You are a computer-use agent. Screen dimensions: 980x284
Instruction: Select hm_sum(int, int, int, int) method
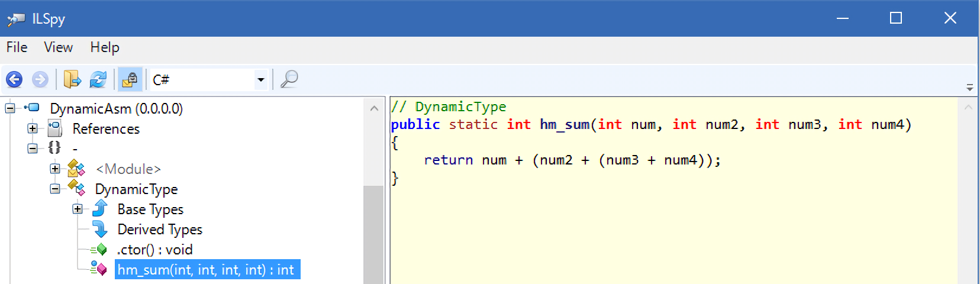pyautogui.click(x=206, y=270)
